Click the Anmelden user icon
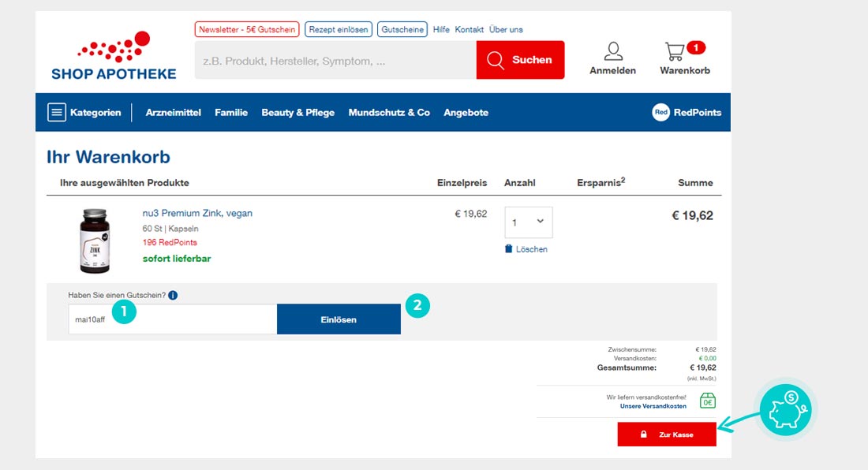 click(613, 51)
